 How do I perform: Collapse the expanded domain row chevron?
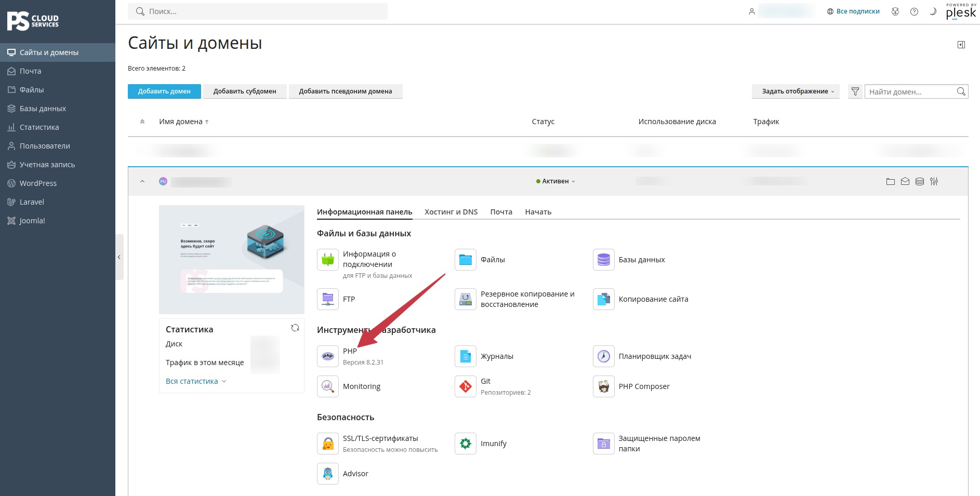tap(142, 181)
